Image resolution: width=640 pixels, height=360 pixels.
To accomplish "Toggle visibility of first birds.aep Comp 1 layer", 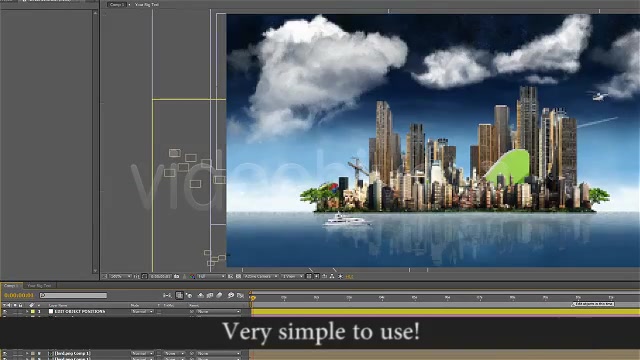I will click(5, 353).
